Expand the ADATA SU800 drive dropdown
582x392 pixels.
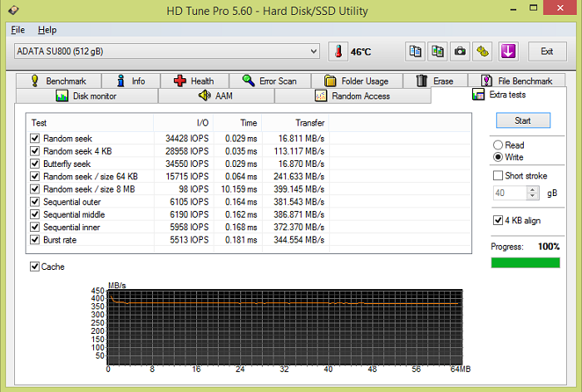pos(313,51)
